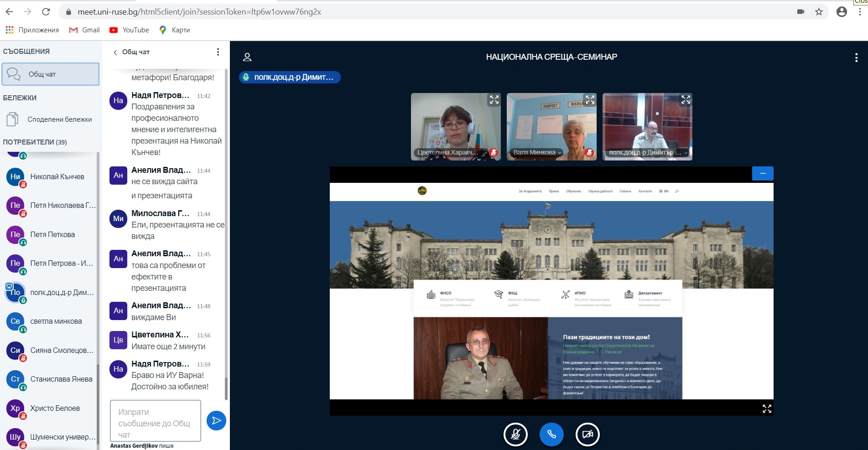The image size is (868, 450).
Task: Click the address bar URL
Action: [199, 12]
